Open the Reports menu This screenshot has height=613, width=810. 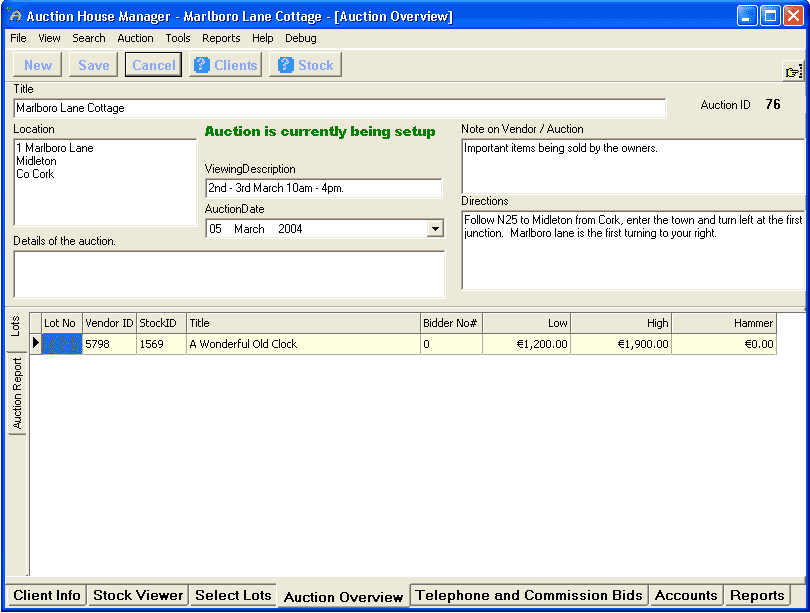click(221, 38)
